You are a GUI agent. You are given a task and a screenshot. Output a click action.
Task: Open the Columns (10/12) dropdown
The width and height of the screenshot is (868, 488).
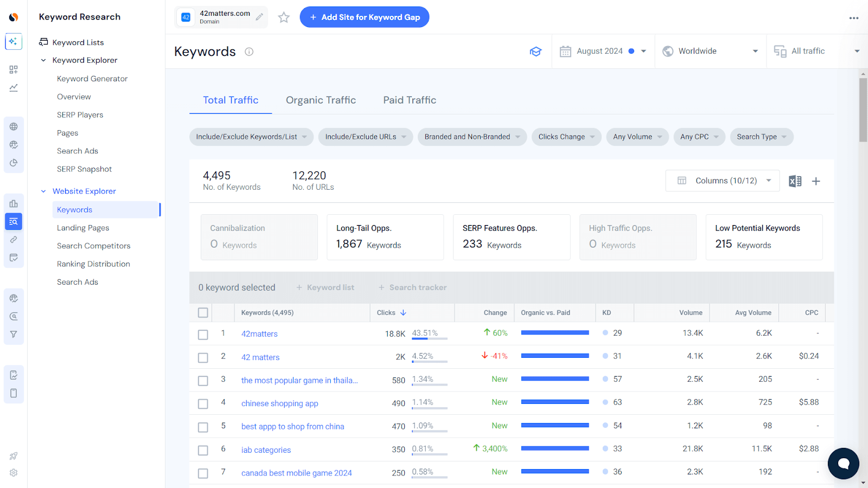point(722,181)
